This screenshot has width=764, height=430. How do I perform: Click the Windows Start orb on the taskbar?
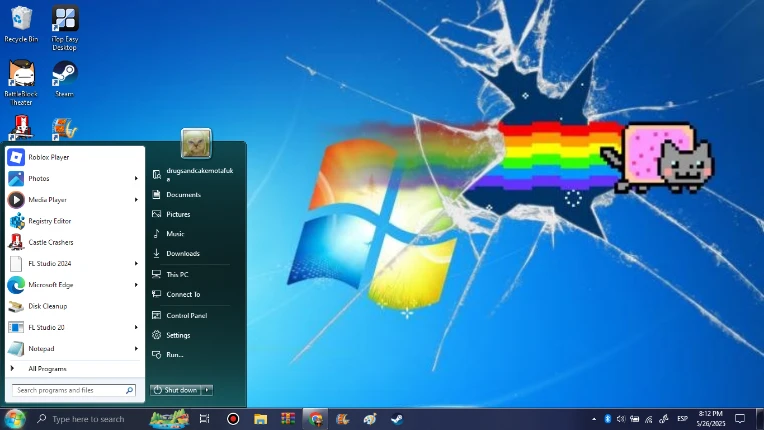pos(15,419)
